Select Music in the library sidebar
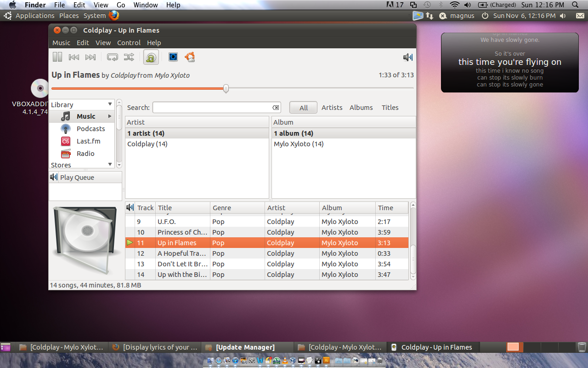588x368 pixels. (x=82, y=116)
